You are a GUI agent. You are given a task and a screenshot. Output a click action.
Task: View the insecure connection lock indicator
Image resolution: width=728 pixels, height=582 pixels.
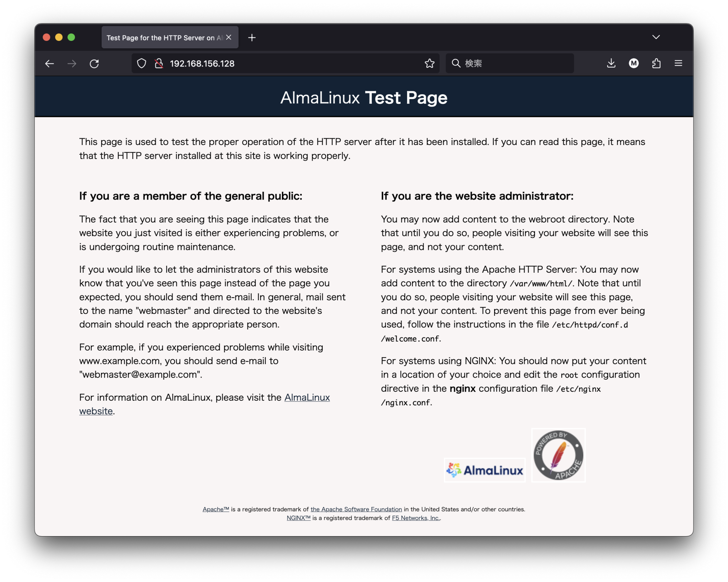[159, 63]
